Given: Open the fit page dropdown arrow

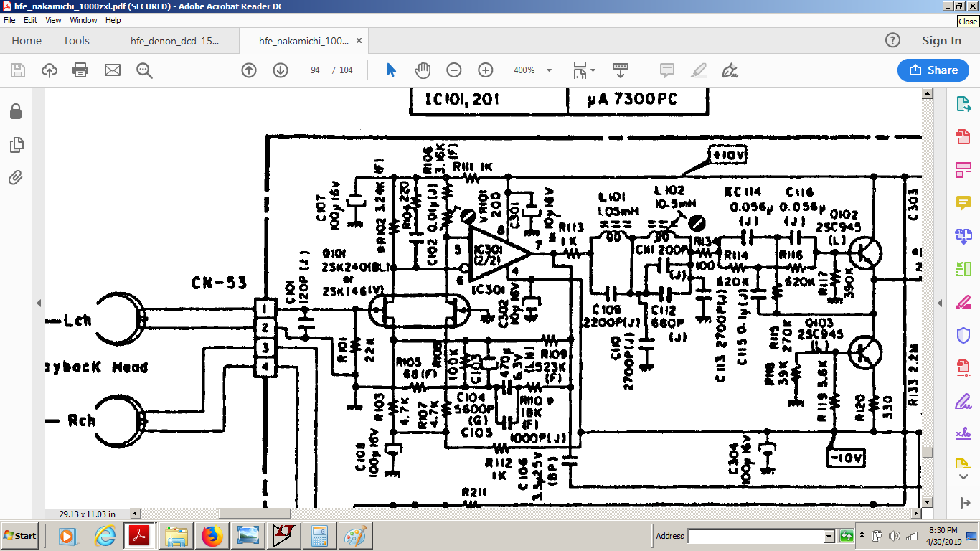Looking at the screenshot, I should click(x=593, y=70).
